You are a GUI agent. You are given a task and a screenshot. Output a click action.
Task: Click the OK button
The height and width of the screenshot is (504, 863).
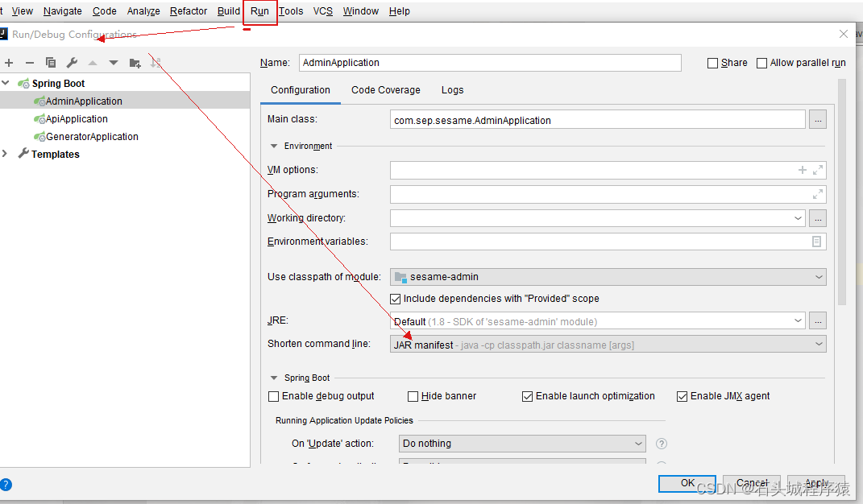tap(687, 483)
